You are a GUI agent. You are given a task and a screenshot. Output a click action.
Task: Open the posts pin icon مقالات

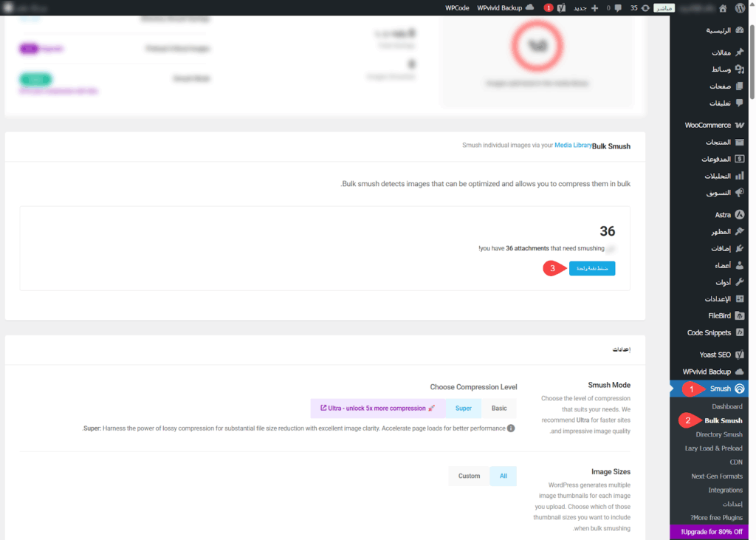740,52
